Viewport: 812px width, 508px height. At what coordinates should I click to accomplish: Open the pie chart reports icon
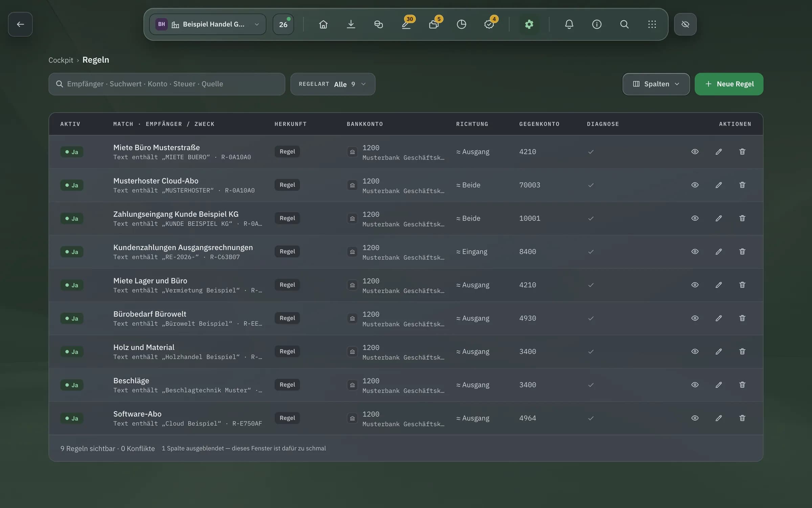click(461, 24)
